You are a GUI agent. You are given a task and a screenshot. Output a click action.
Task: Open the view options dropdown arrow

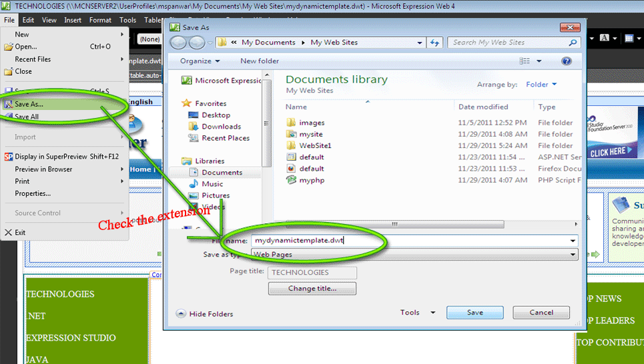click(539, 61)
